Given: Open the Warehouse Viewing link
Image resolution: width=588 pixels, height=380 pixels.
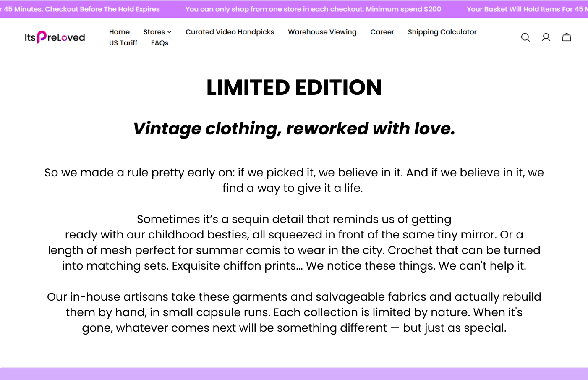Looking at the screenshot, I should pos(322,32).
